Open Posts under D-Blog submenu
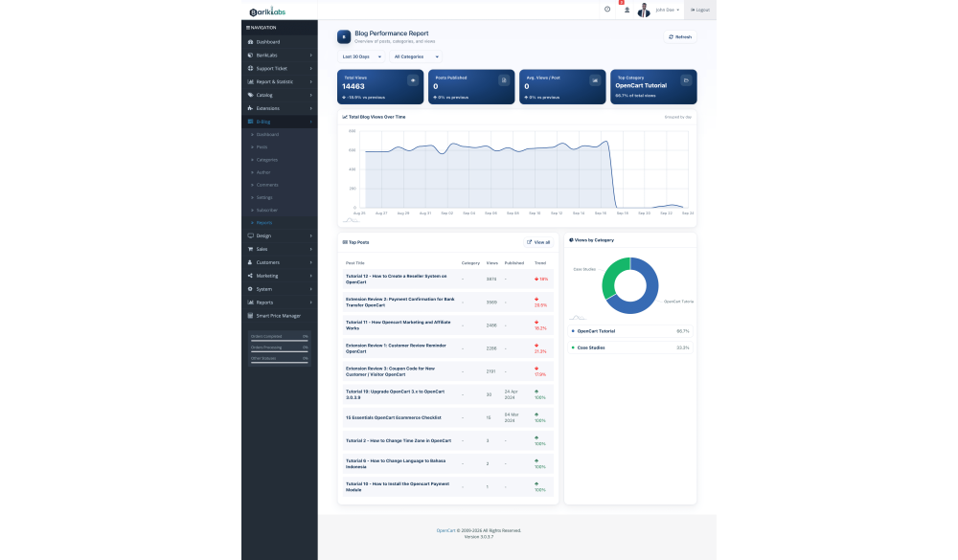Image resolution: width=958 pixels, height=560 pixels. tap(262, 147)
